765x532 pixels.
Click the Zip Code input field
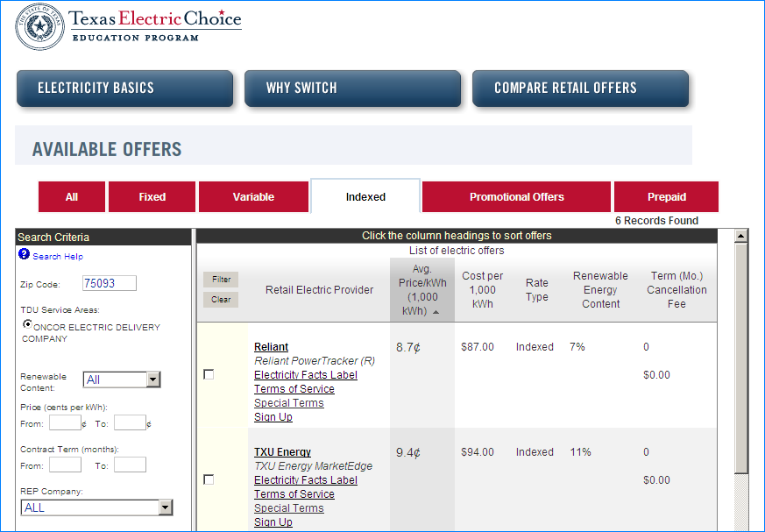pos(110,283)
